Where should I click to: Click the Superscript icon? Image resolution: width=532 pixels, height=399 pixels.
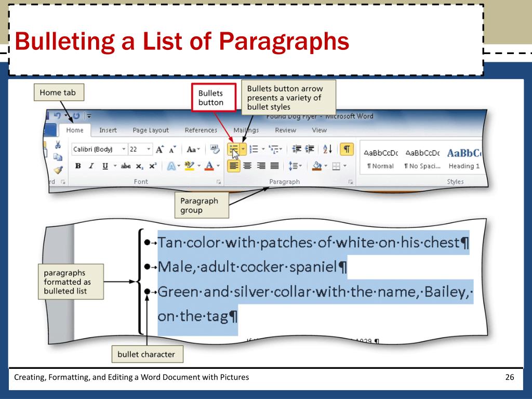[153, 166]
